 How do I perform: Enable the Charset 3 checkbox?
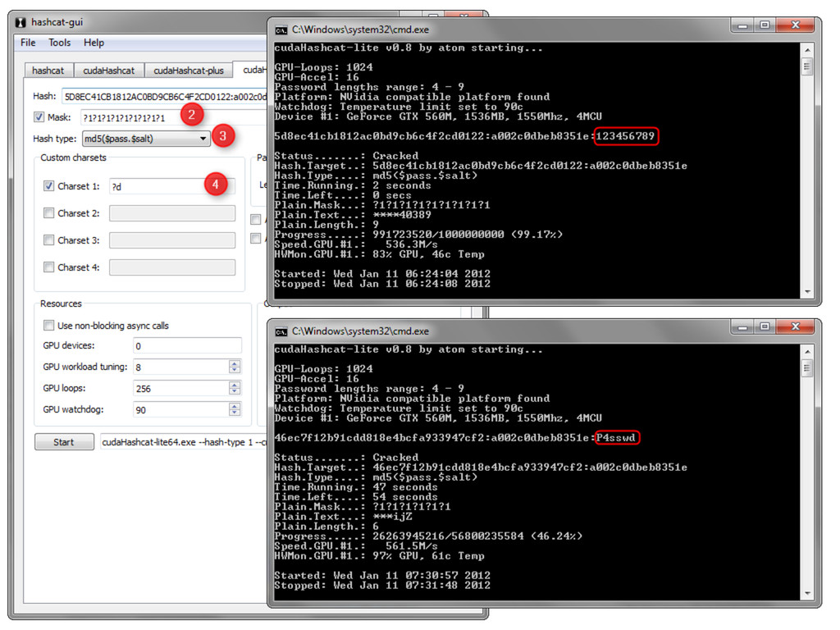[x=48, y=240]
